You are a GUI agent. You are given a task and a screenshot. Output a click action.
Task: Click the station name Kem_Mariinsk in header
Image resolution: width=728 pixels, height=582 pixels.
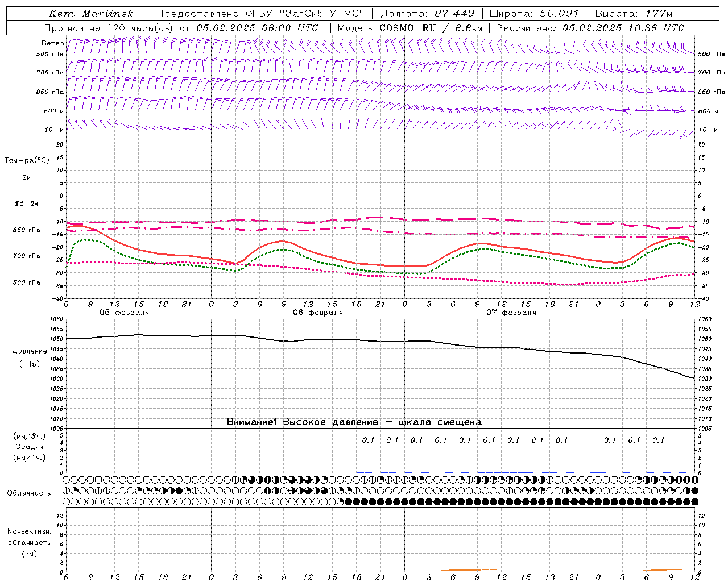point(92,14)
